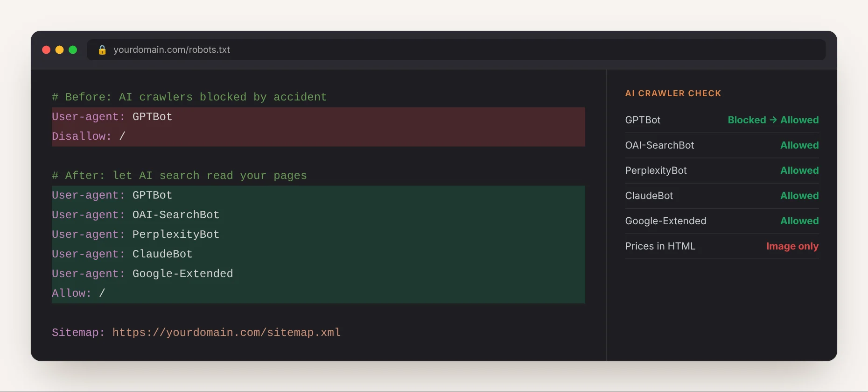Maximize the window with the green dot
Viewport: 868px width, 392px height.
tap(73, 50)
